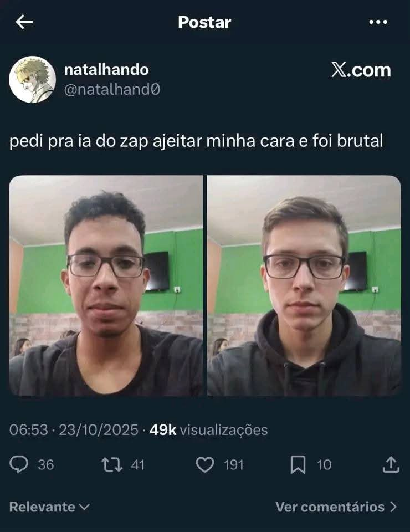Go back using the left arrow

(24, 22)
